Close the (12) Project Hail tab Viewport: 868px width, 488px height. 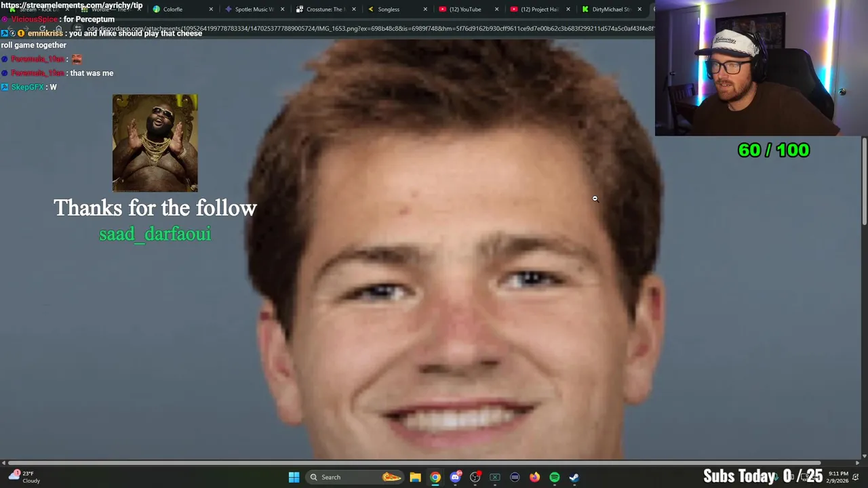[x=568, y=9]
